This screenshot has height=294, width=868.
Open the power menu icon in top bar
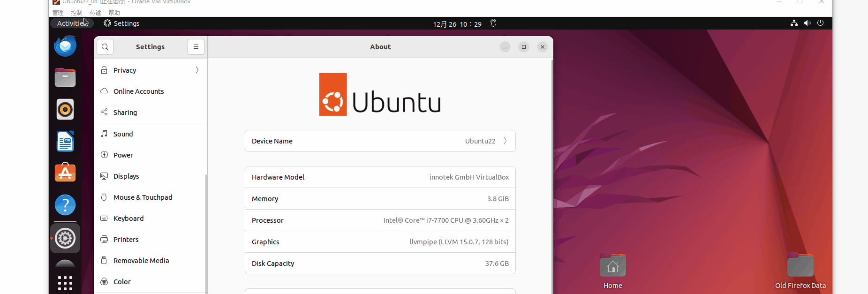(820, 23)
